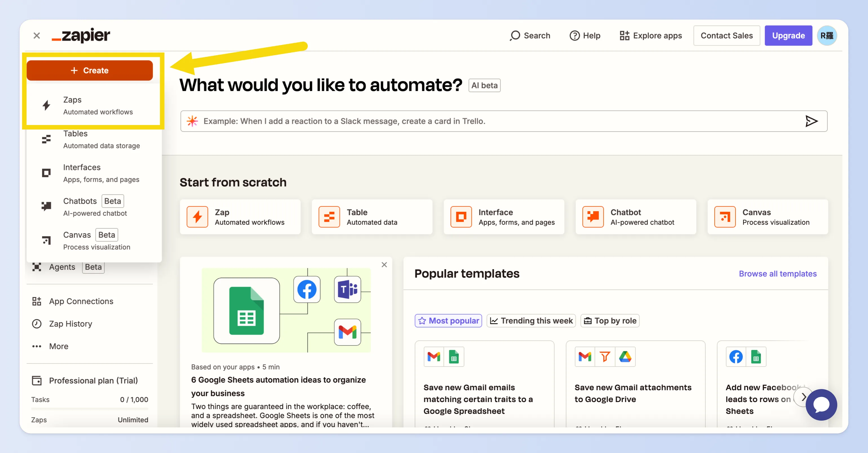Click the Agents icon in the sidebar

click(x=37, y=267)
